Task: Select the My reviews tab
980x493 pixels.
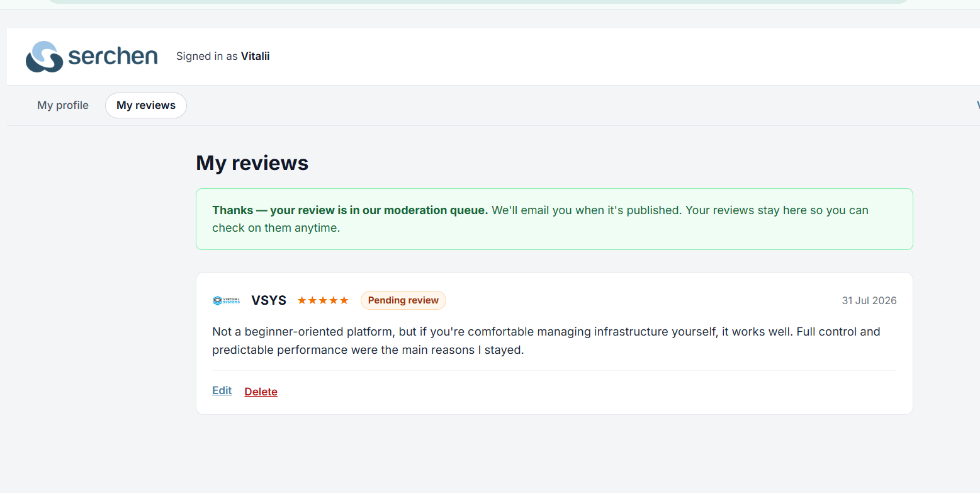Action: (146, 105)
